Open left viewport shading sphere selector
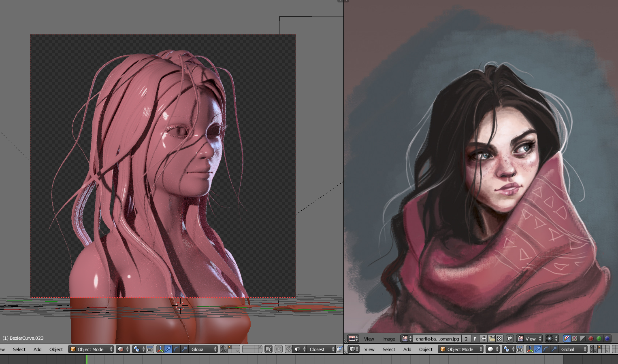This screenshot has height=364, width=618. 123,349
